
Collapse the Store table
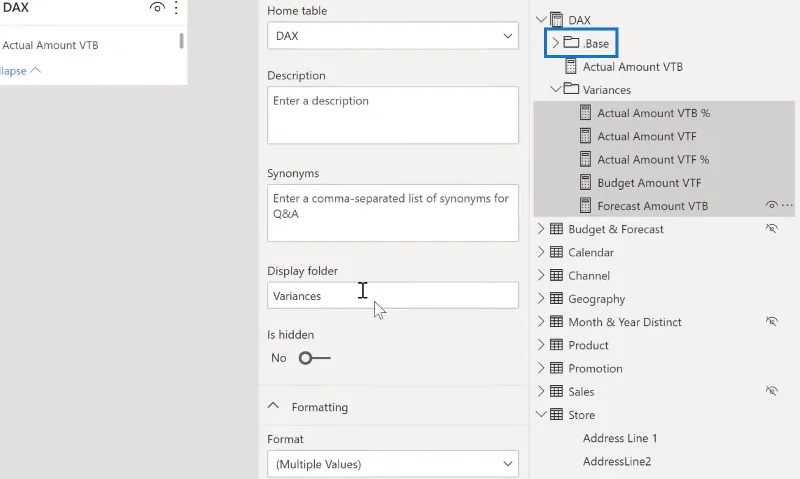(x=541, y=414)
